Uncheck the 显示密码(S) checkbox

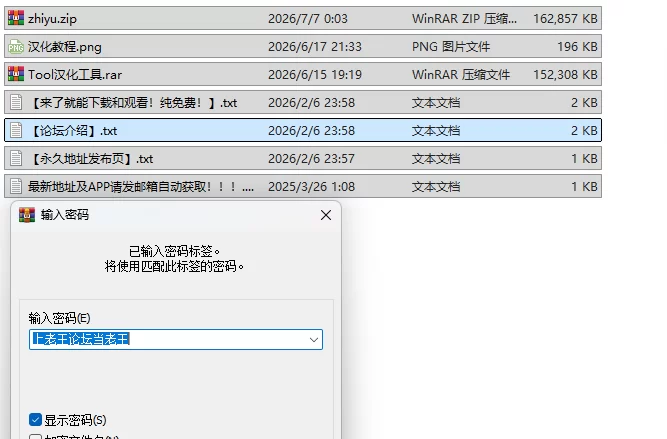[x=35, y=420]
